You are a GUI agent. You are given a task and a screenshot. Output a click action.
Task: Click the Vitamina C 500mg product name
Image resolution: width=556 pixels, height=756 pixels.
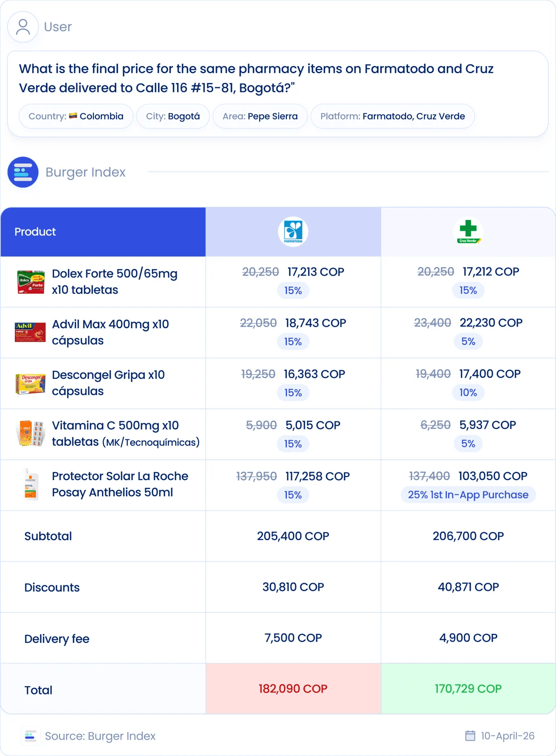(x=126, y=433)
